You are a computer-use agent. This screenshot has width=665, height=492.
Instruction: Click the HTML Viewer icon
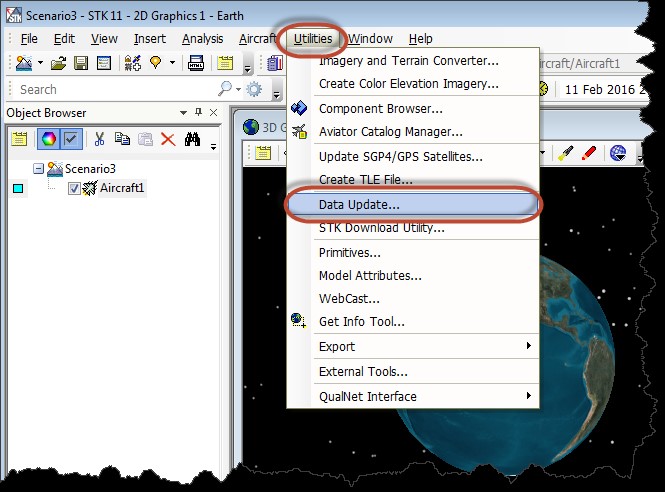tap(196, 63)
